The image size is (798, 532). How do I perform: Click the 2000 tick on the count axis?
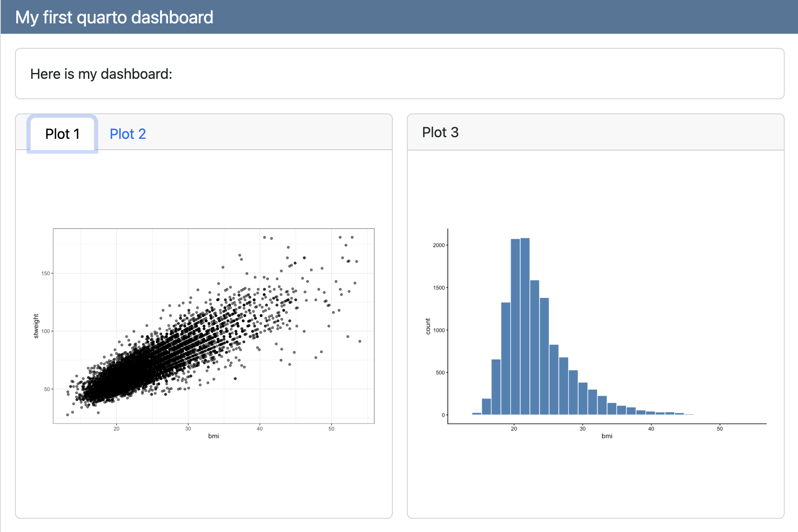click(x=439, y=245)
